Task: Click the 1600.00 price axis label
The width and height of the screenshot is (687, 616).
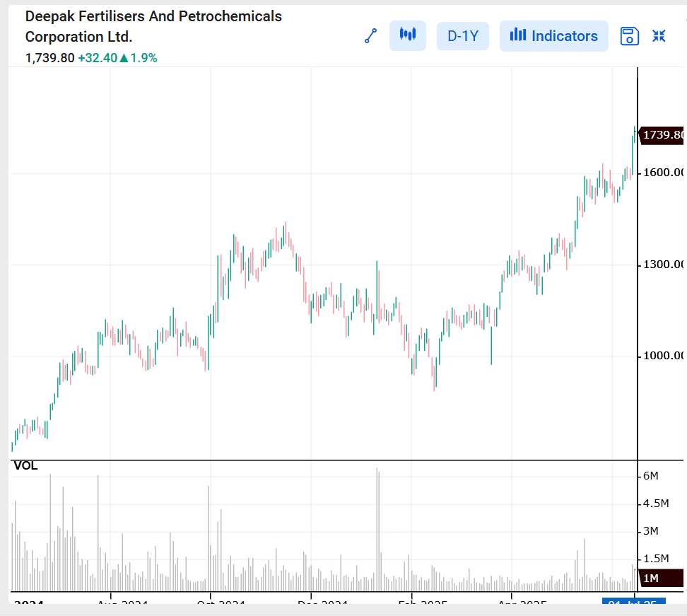Action: tap(663, 173)
